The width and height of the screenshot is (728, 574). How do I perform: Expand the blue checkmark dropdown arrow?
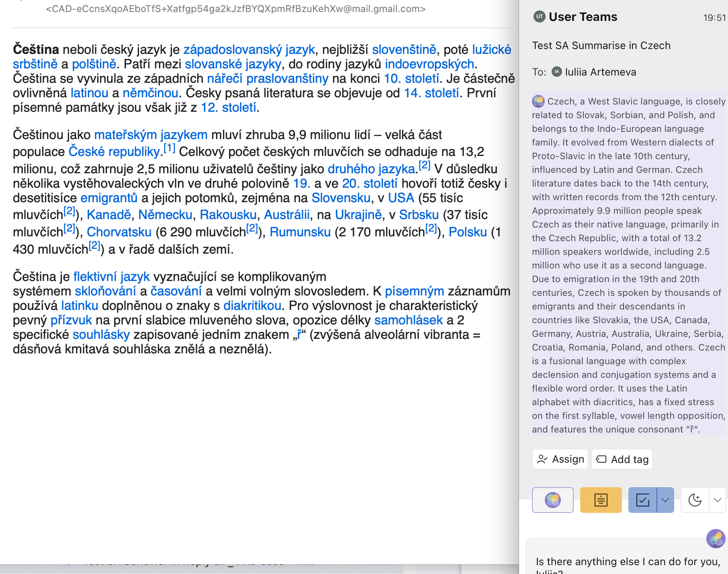click(x=665, y=500)
